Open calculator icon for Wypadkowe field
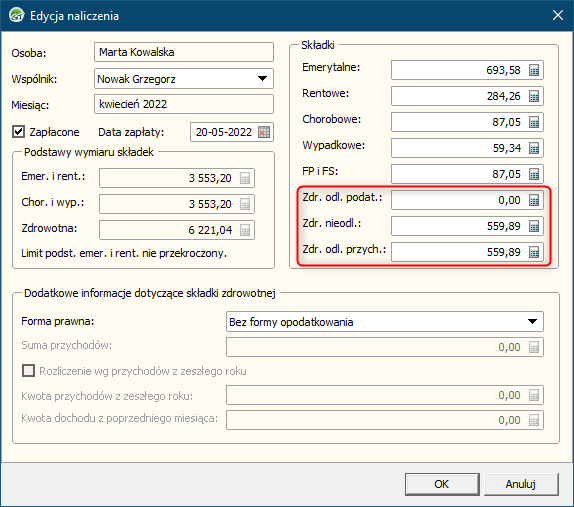 click(534, 148)
